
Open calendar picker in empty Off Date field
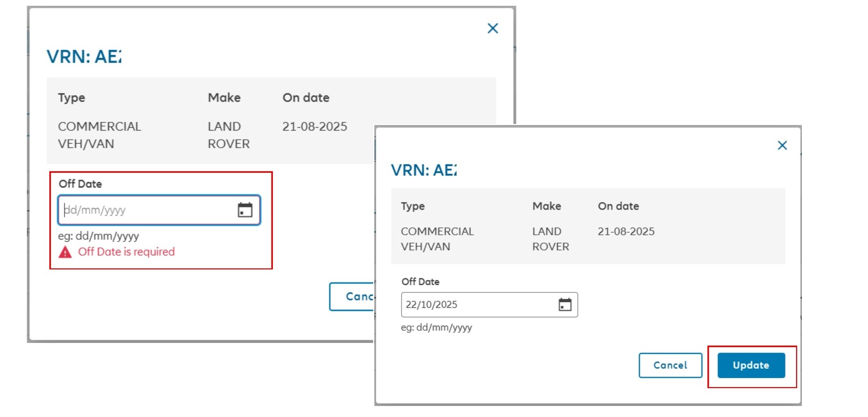click(245, 210)
